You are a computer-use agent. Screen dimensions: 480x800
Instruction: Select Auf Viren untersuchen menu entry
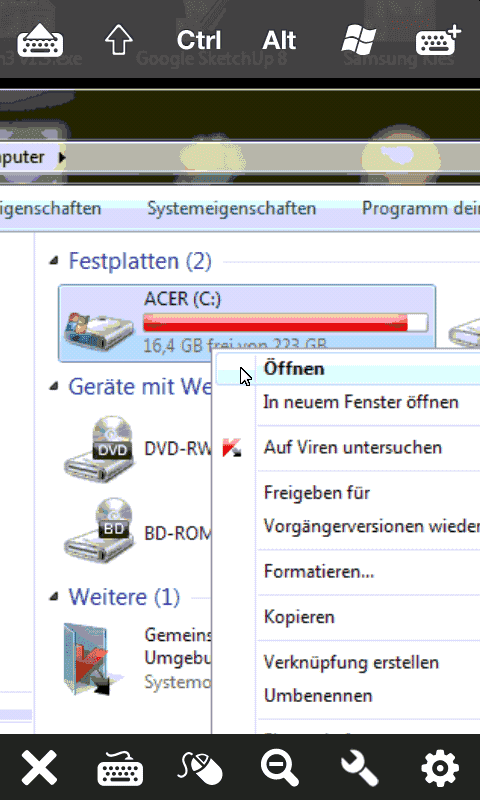click(352, 448)
